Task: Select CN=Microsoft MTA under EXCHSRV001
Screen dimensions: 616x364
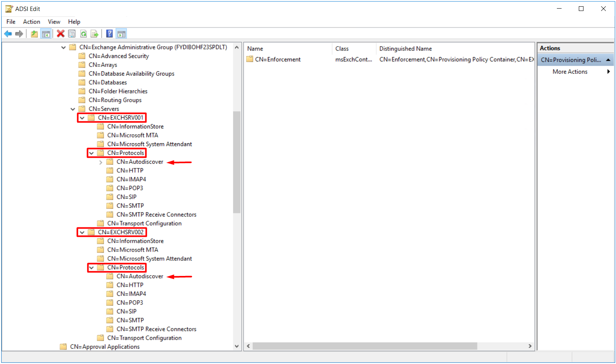Action: [x=133, y=135]
